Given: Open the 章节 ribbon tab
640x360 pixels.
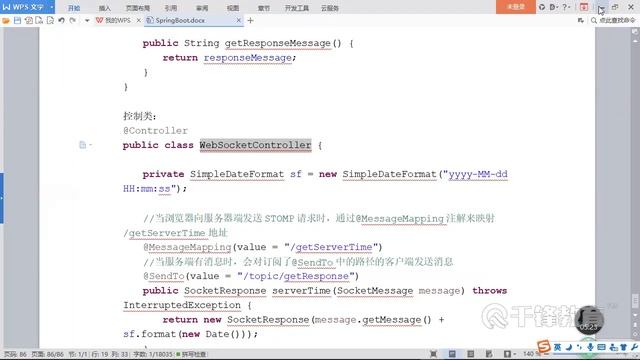Looking at the screenshot, I should click(x=264, y=8).
